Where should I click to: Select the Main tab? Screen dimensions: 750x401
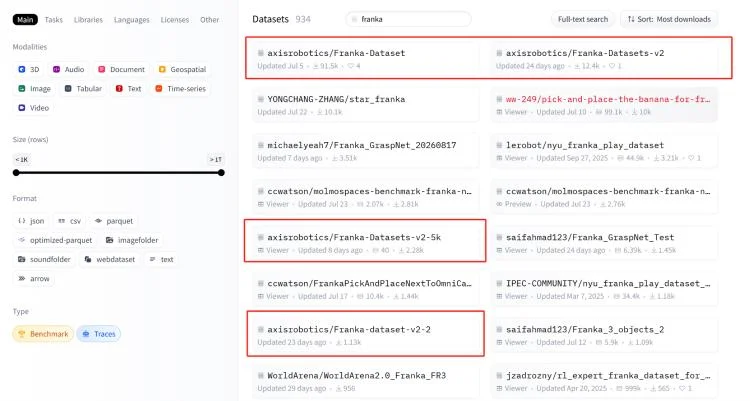25,20
